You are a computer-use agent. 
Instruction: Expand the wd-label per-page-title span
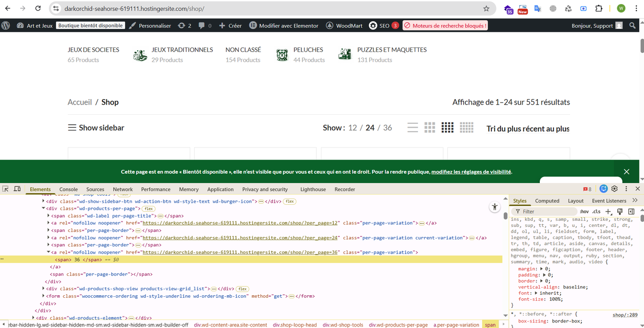[49, 216]
